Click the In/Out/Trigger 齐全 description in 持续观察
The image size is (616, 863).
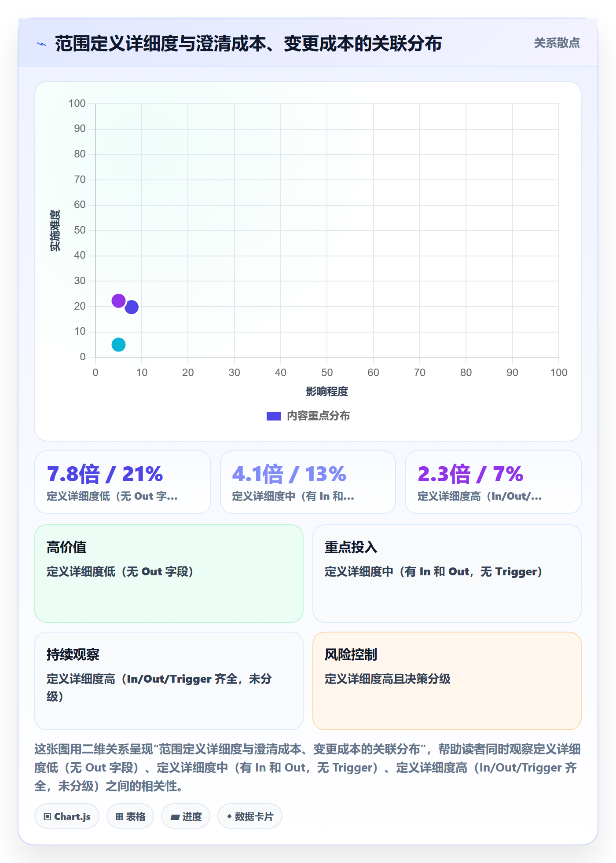tap(159, 687)
